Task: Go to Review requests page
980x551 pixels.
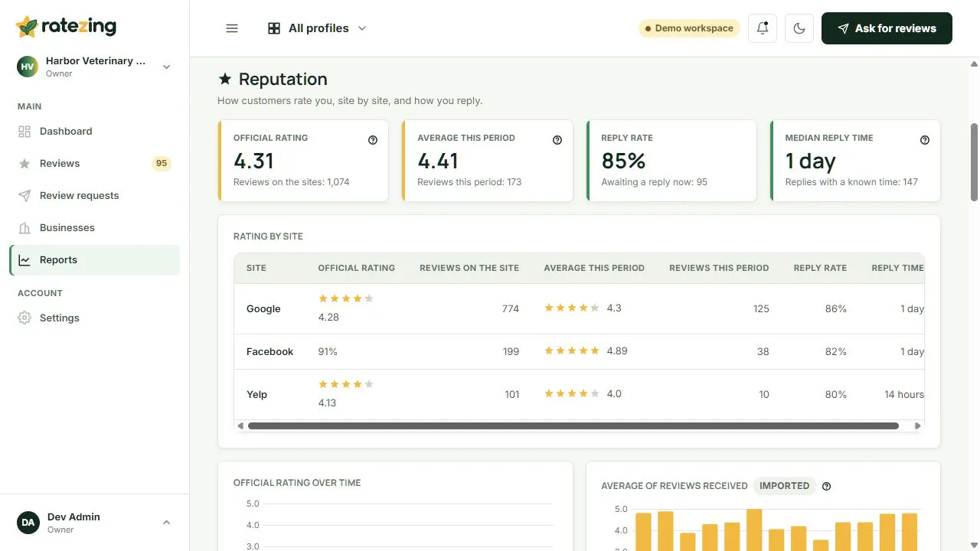Action: coord(95,196)
